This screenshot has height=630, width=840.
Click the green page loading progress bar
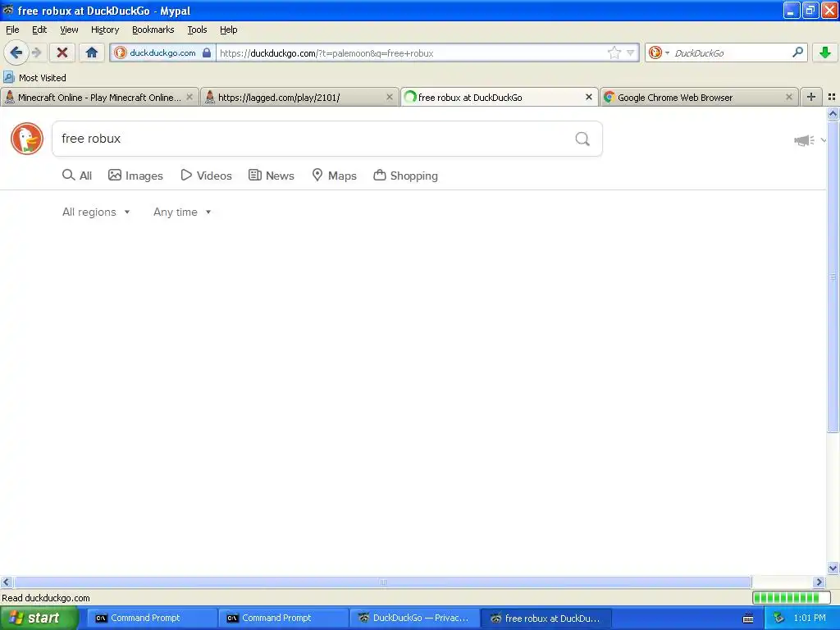coord(792,597)
